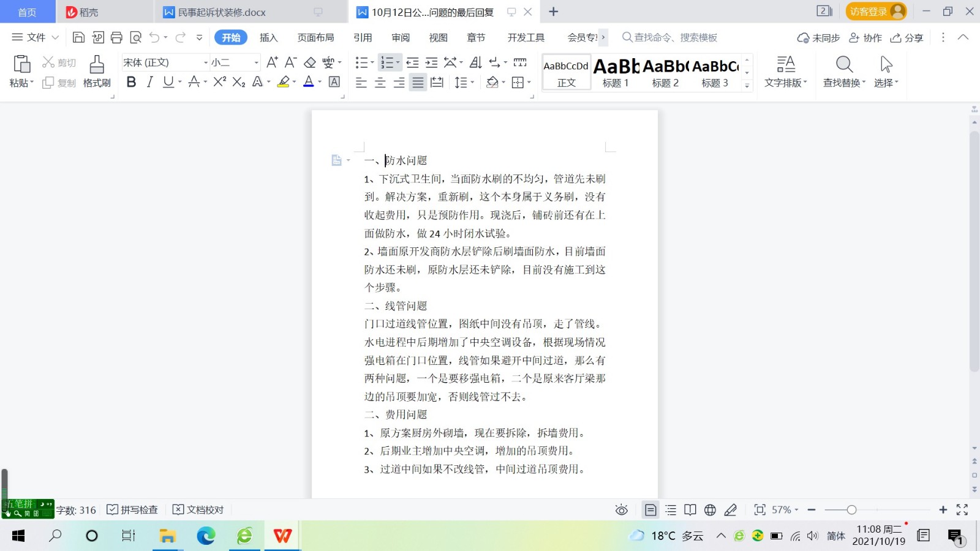Click the Format Painter (格式刷) icon
Viewport: 980px width, 551px height.
(x=97, y=64)
